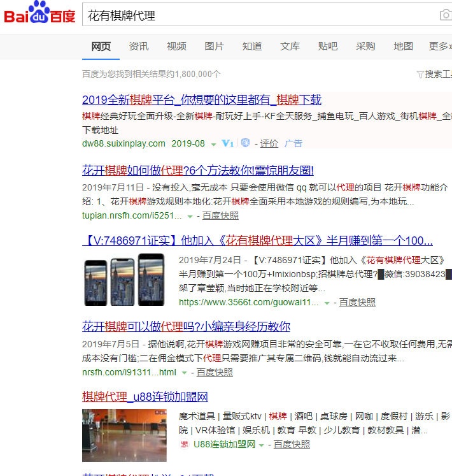The height and width of the screenshot is (476, 452).
Task: Click U88连锁加盟网 site favicon
Action: point(184,445)
